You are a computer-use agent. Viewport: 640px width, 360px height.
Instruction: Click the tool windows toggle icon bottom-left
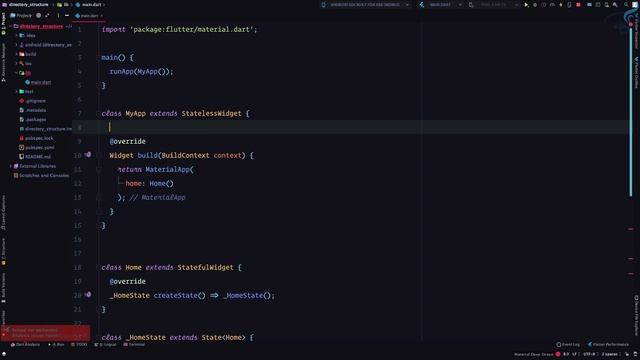4,354
